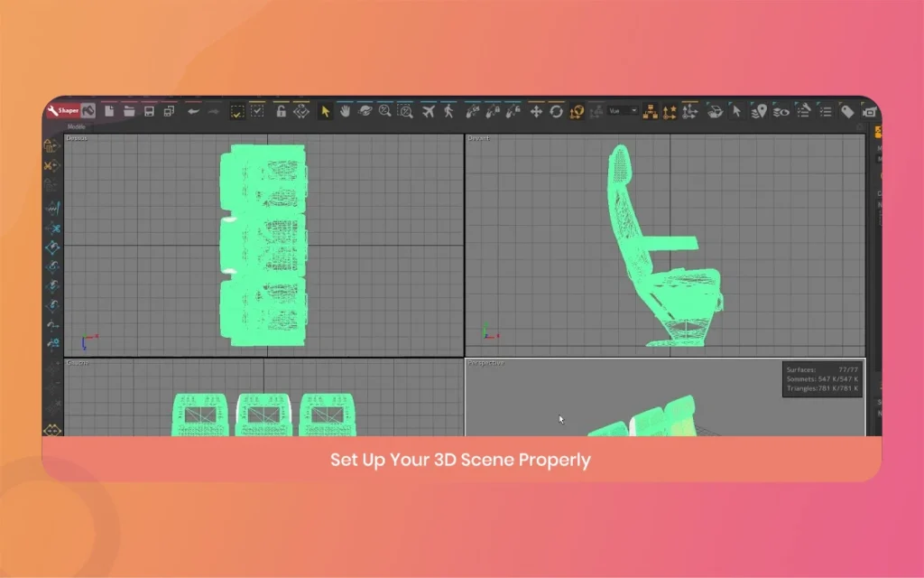Click the orange house-lock icon in left sidebar

51,145
